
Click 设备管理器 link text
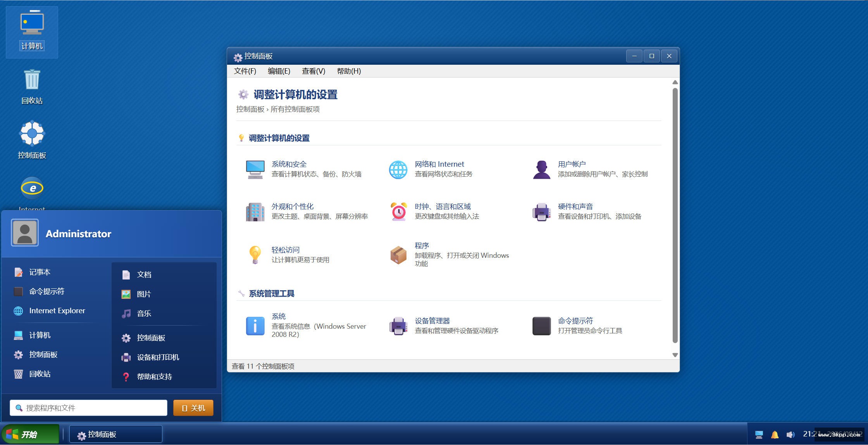(432, 321)
